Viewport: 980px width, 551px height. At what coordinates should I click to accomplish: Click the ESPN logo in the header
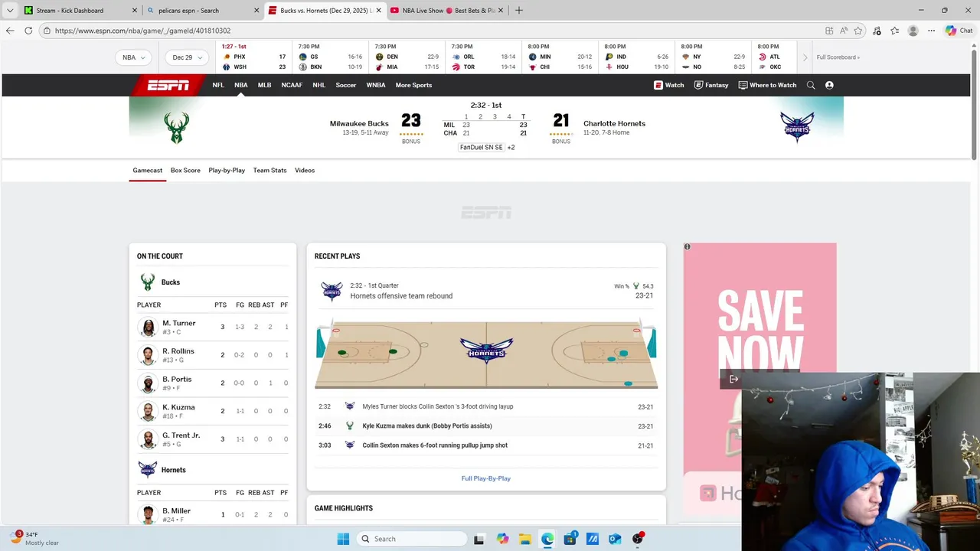(x=168, y=85)
